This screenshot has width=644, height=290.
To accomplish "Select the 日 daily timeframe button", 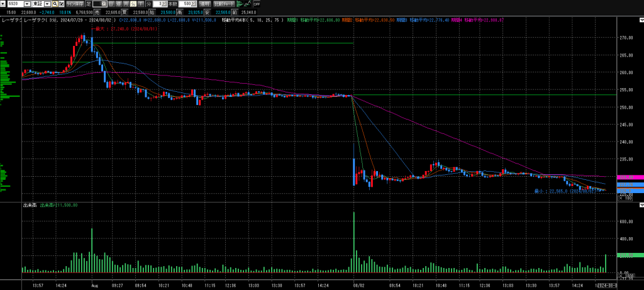I will [111, 4].
